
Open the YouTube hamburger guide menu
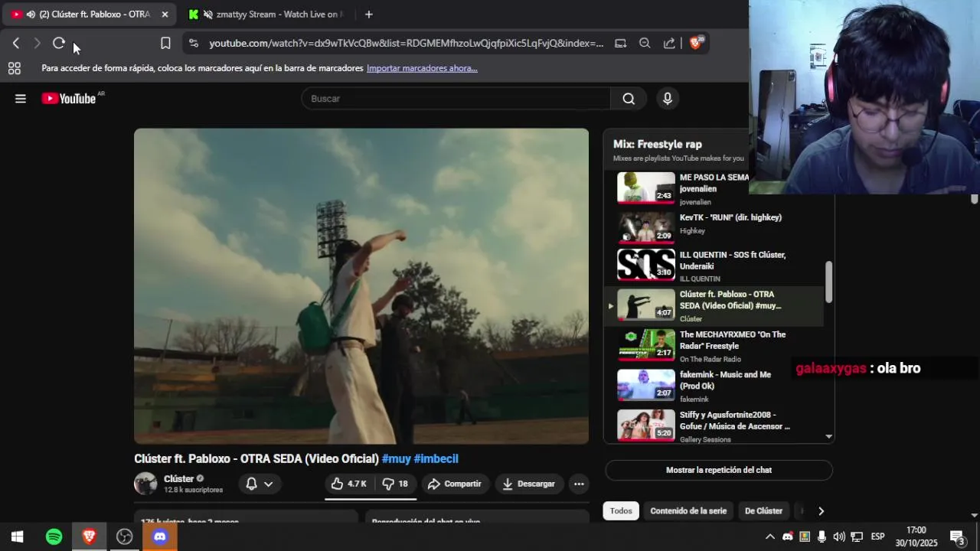tap(21, 98)
